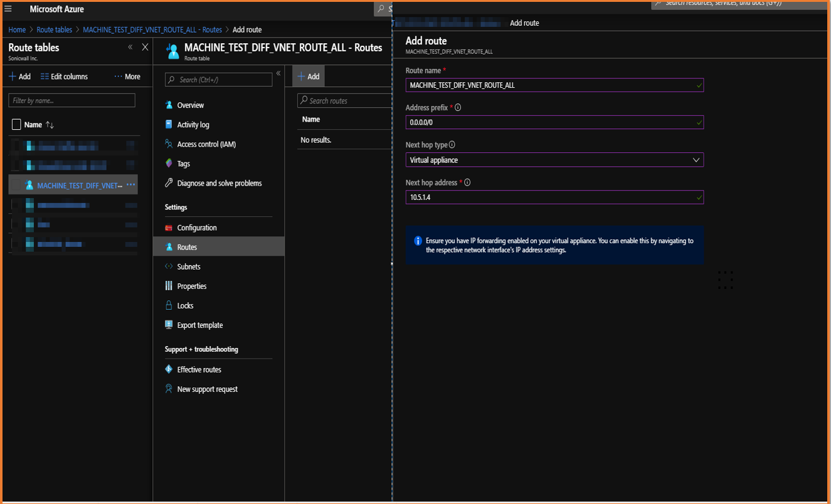Focus the resource menu Search (Ctrl+/) box

(218, 80)
